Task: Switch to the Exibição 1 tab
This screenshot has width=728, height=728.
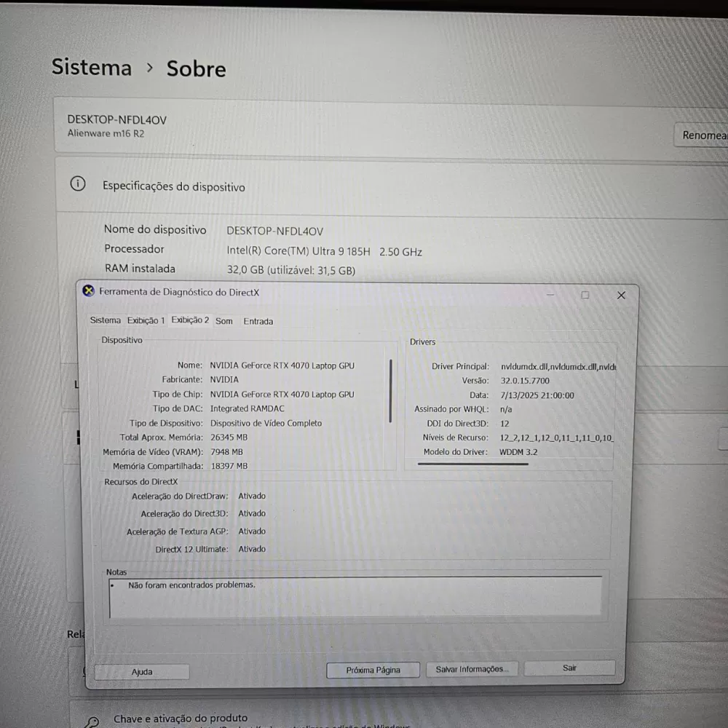Action: [146, 320]
